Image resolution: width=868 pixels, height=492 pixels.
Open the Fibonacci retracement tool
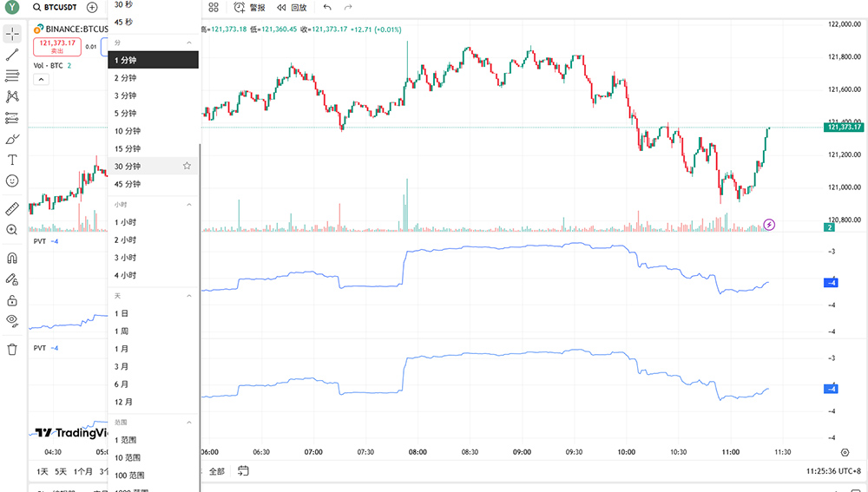(x=12, y=75)
